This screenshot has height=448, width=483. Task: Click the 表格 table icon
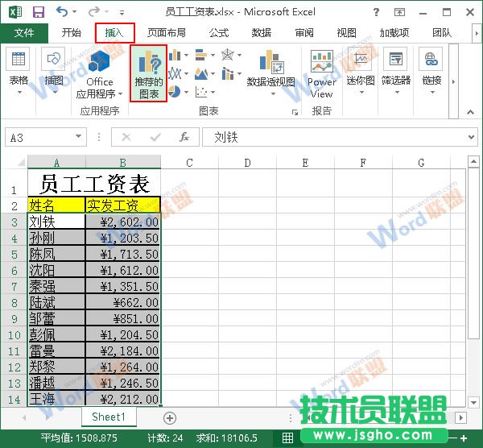[18, 59]
